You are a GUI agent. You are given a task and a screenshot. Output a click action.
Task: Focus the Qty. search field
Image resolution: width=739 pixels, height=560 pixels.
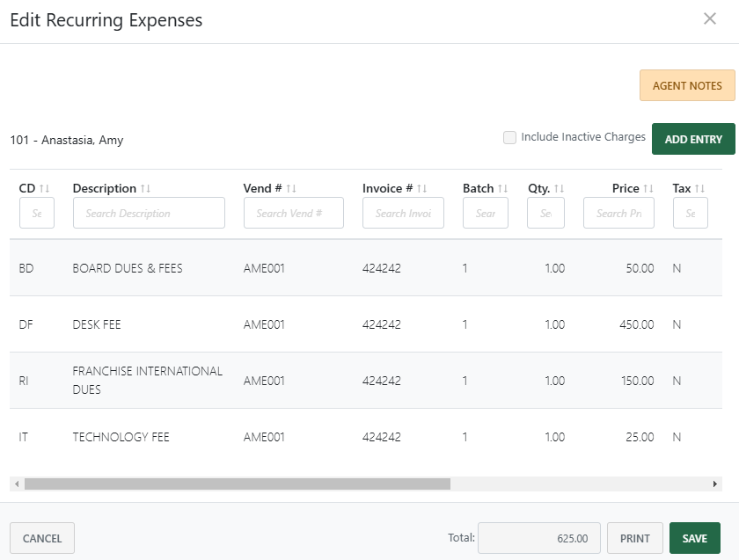click(545, 213)
